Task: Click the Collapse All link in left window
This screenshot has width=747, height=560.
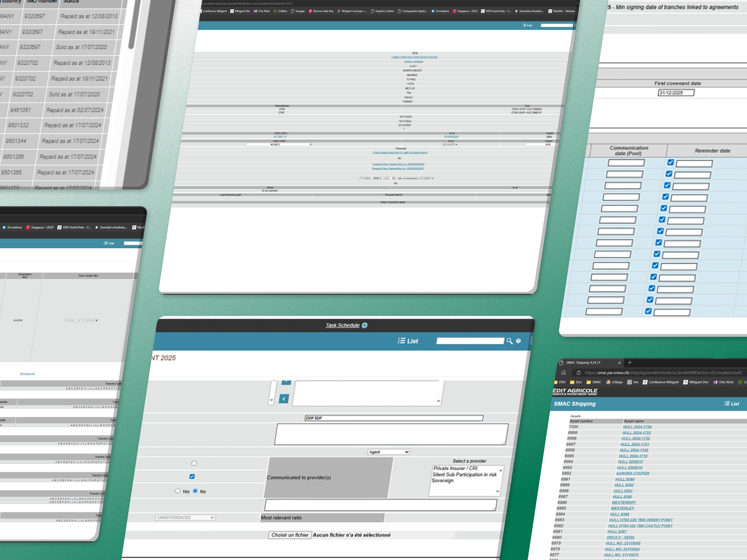Action: (28, 374)
